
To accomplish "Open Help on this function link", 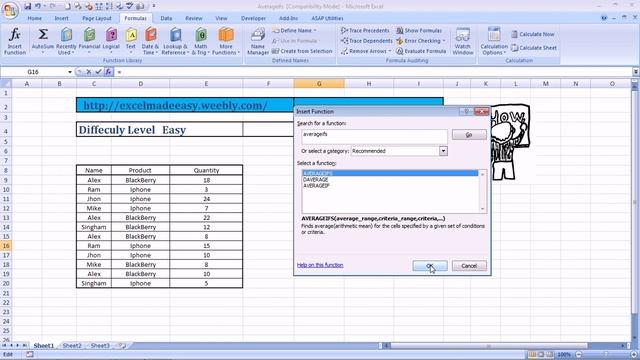I will click(320, 265).
